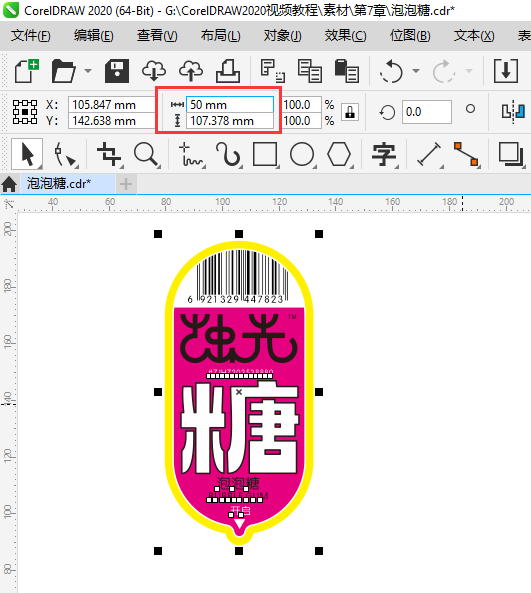
Task: Select the Drop Shadow tool
Action: click(511, 154)
